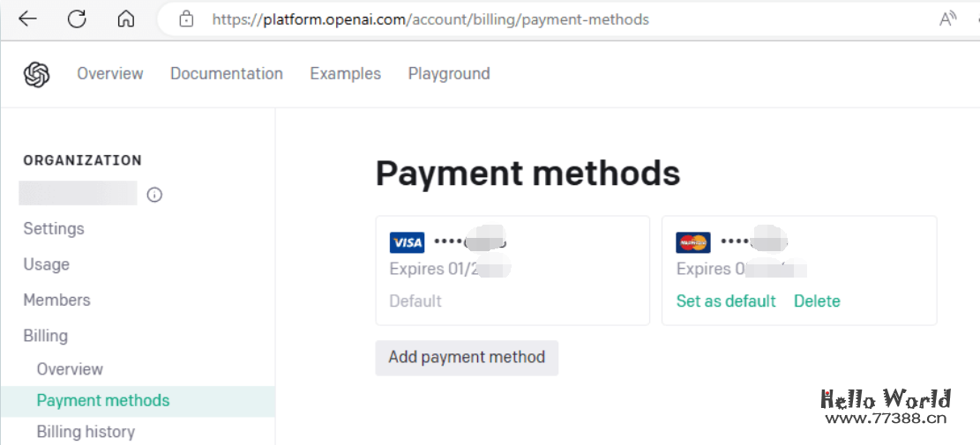View site info via the lock icon
The width and height of the screenshot is (980, 445).
(x=185, y=19)
